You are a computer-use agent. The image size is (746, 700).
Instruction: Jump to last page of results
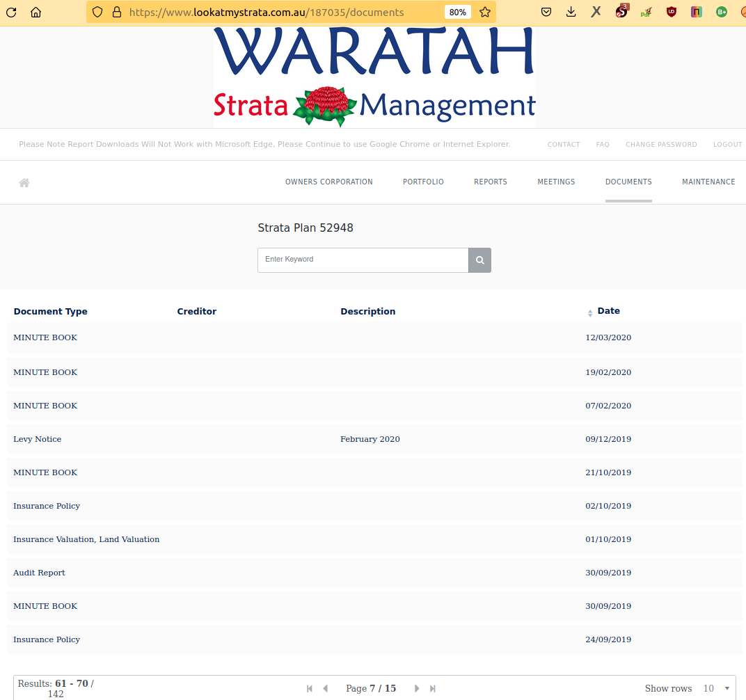432,688
